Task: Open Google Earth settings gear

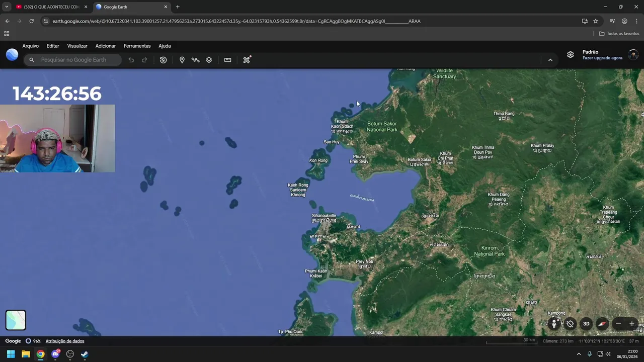Action: 571,55
